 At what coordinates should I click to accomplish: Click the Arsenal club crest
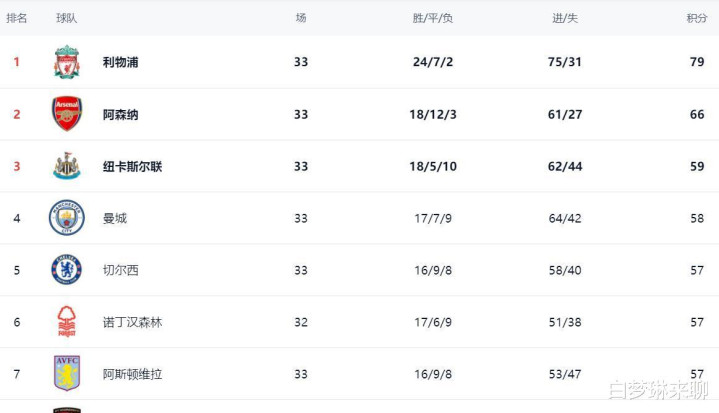(67, 114)
